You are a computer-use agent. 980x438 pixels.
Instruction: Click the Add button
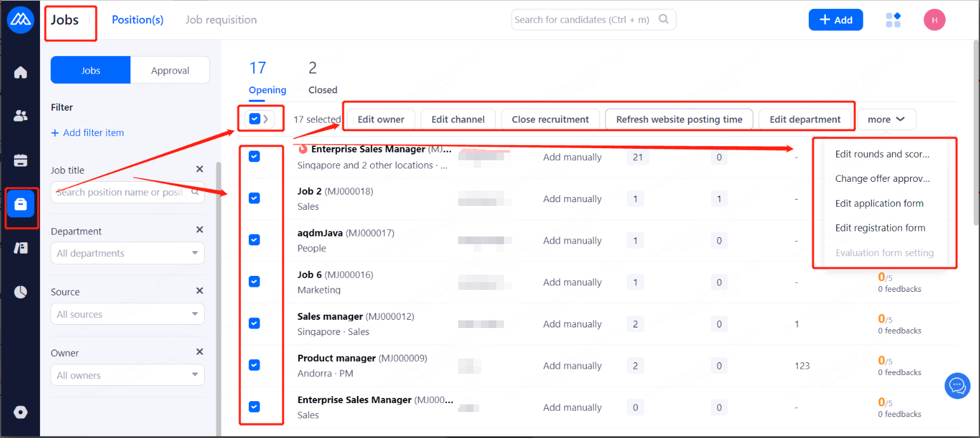836,20
